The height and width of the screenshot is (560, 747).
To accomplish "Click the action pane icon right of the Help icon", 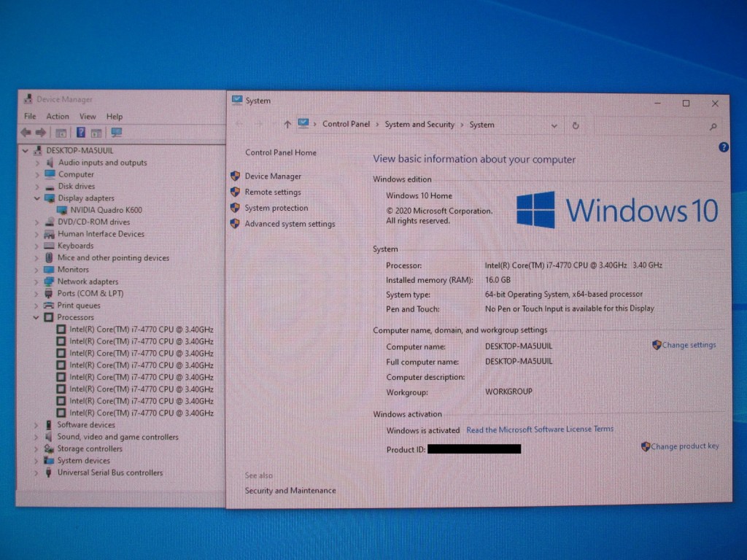I will point(97,133).
